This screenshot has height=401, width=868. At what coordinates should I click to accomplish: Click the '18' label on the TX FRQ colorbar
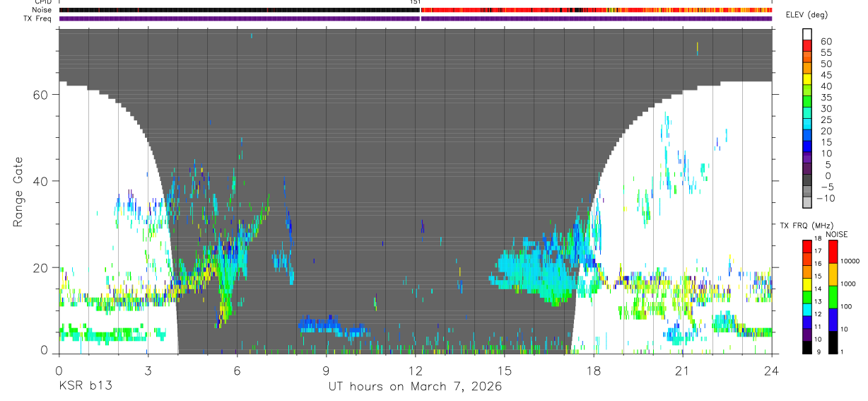point(819,239)
